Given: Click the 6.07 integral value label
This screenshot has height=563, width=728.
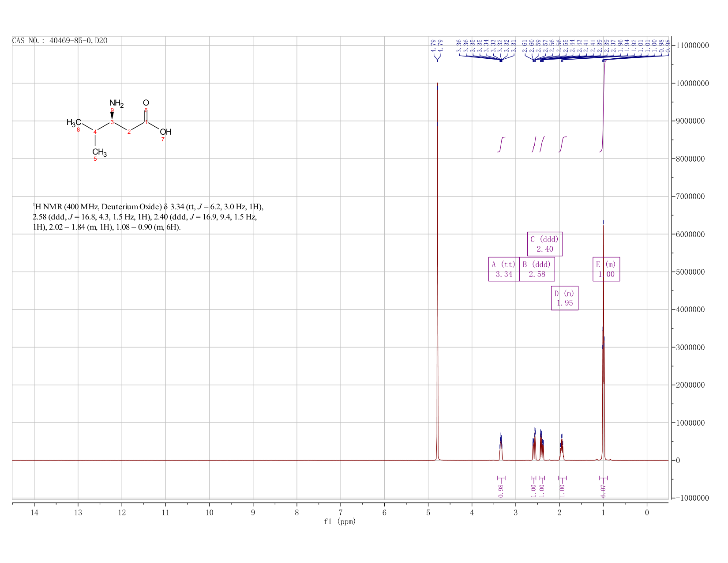Looking at the screenshot, I should (603, 491).
